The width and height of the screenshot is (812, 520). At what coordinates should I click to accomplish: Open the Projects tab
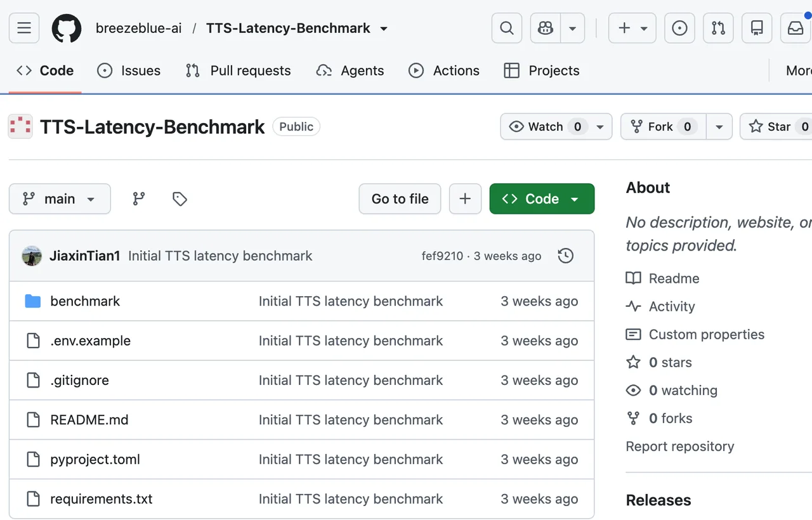(x=542, y=71)
